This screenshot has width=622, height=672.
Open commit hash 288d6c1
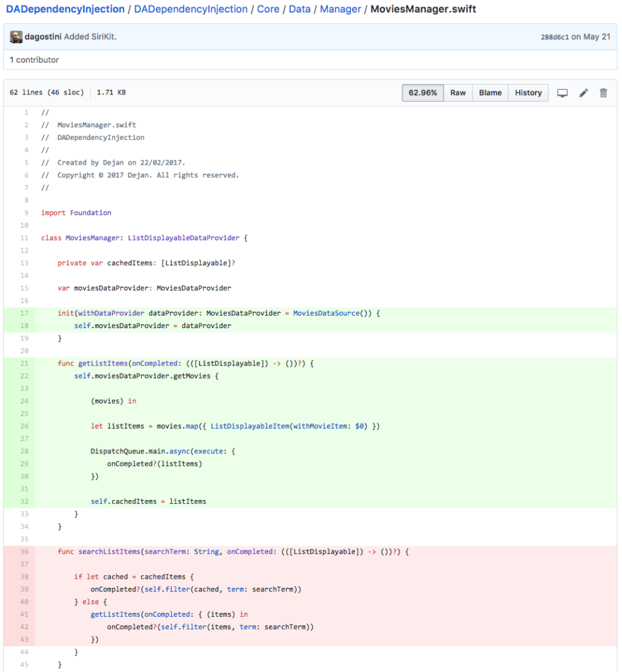click(x=553, y=37)
